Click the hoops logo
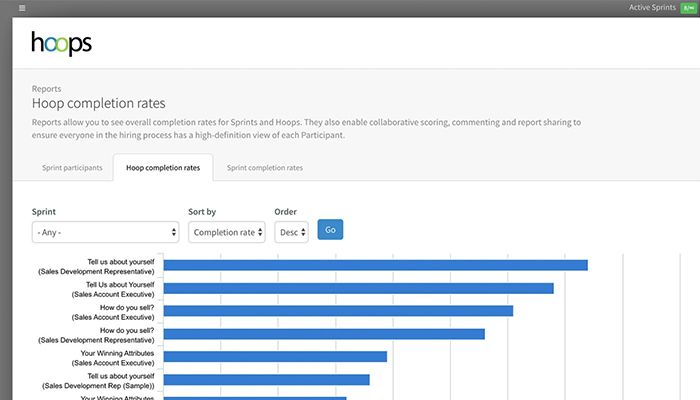Screen dimensions: 700x400 pyautogui.click(x=61, y=44)
